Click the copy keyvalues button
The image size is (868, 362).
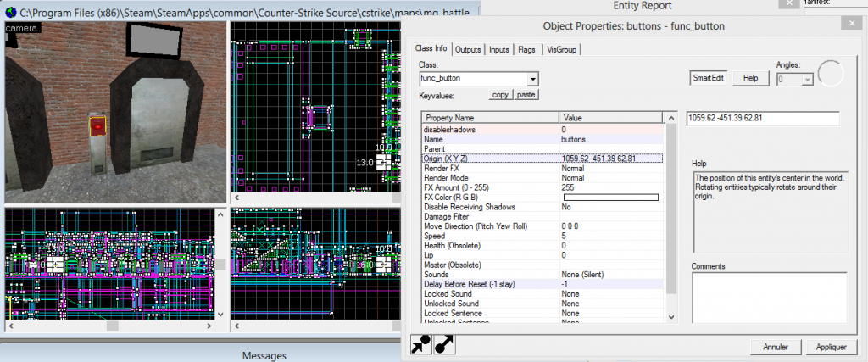(500, 95)
